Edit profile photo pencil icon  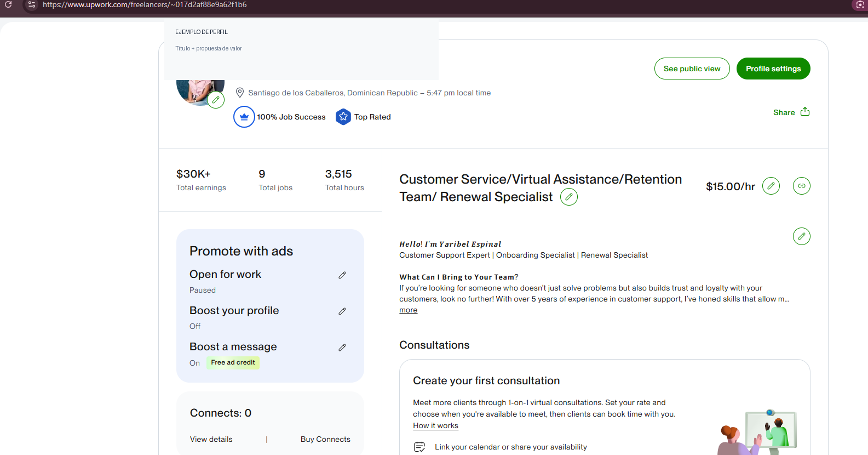coord(216,100)
